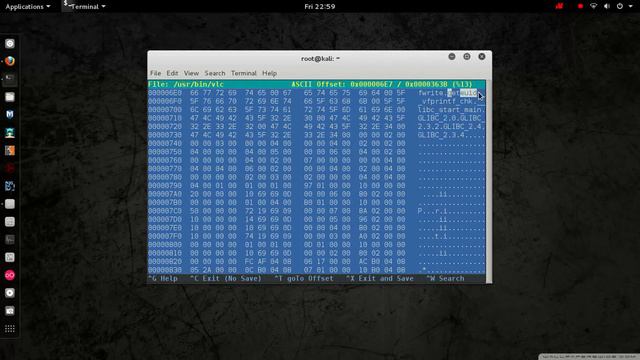Launch the Metasploit 'M' icon in the dock
The height and width of the screenshot is (360, 640).
pyautogui.click(x=10, y=115)
